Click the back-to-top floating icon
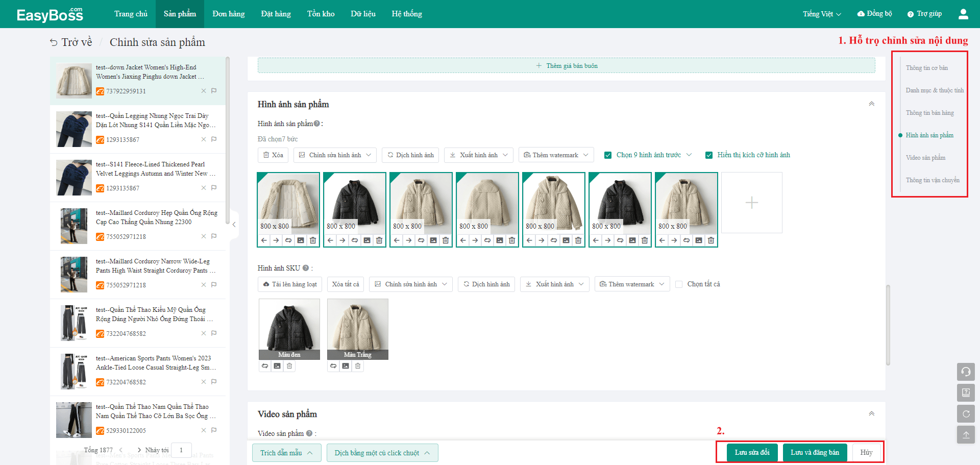Screen dimensions: 980x465 (x=966, y=435)
